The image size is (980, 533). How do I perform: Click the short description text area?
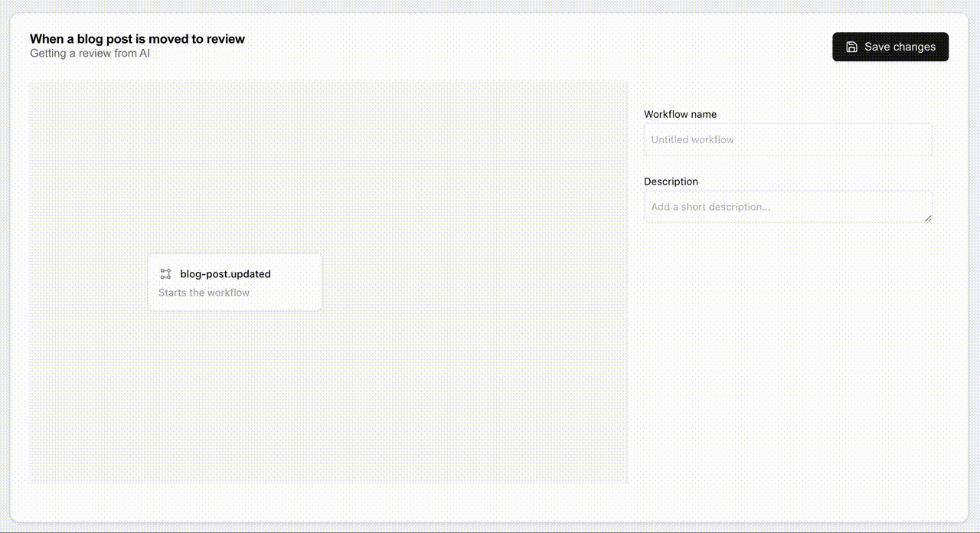(x=788, y=206)
